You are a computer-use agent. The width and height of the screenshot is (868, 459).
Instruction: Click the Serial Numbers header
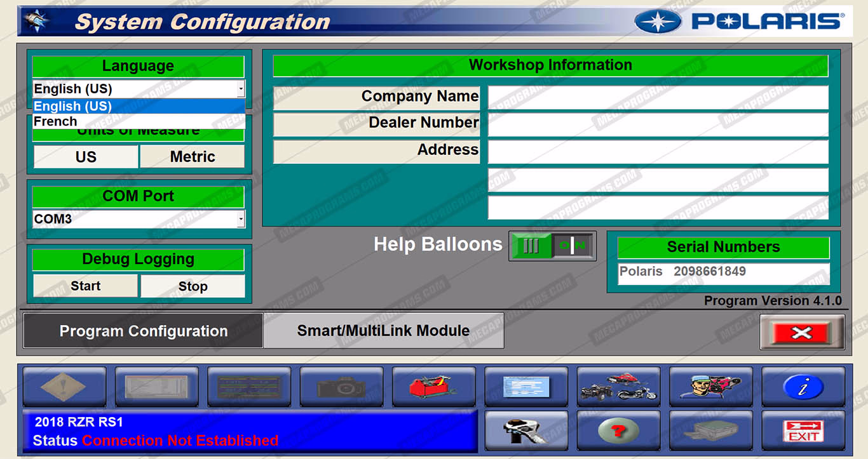(x=723, y=247)
